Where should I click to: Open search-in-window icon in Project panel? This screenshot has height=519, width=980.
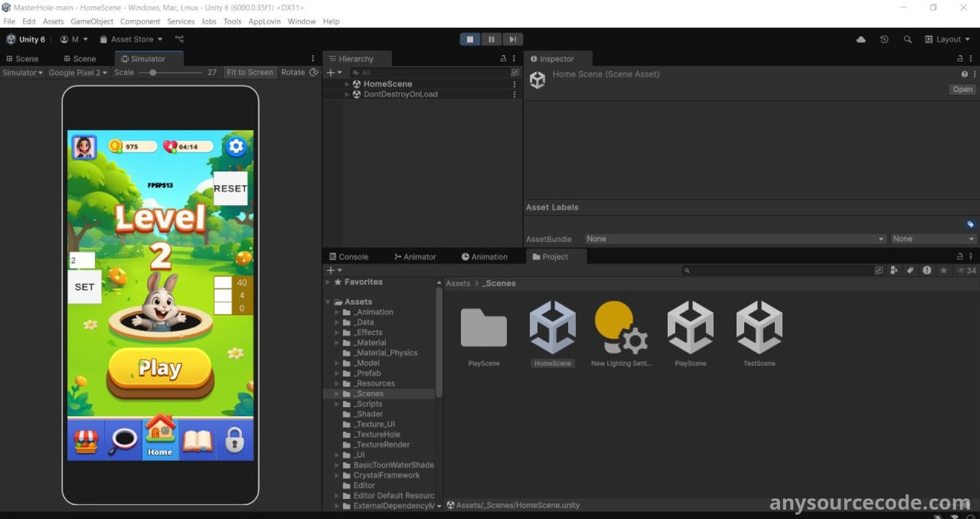pos(879,271)
